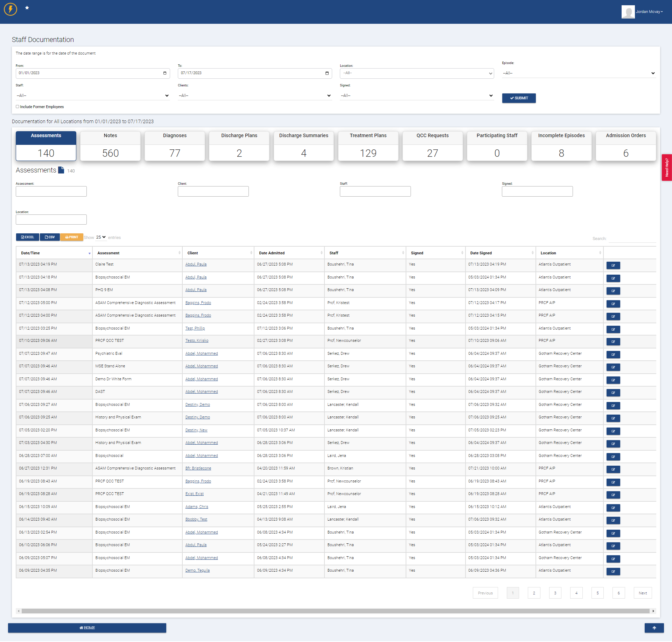Screen dimensions: 672x642
Task: Click the PRINT button
Action: coord(72,237)
